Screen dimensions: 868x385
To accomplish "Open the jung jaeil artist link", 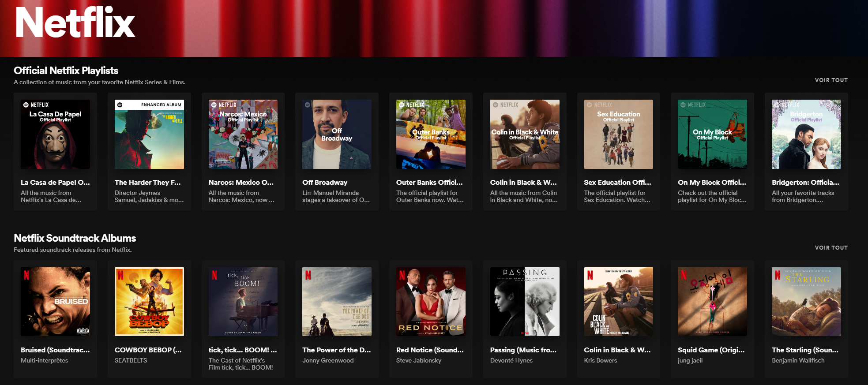I will [690, 361].
